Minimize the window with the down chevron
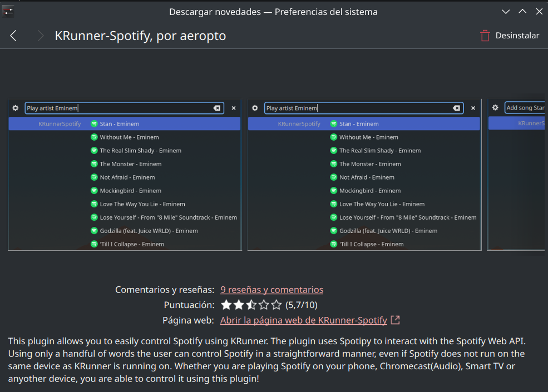548x392 pixels. [x=506, y=12]
